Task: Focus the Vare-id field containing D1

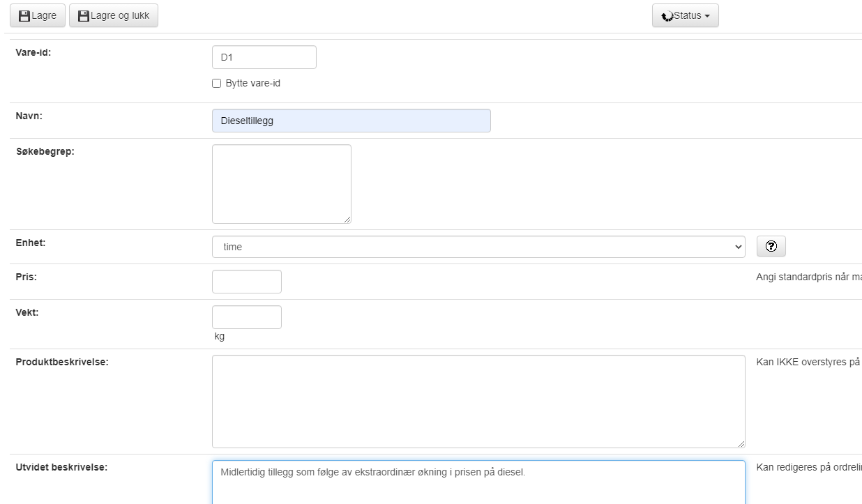Action: click(264, 57)
